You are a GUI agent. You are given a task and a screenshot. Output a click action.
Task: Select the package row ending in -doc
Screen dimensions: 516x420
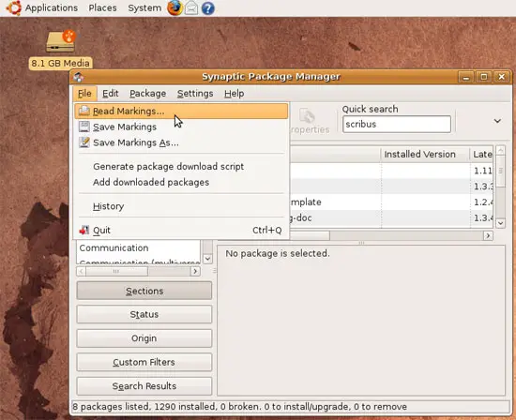click(x=391, y=217)
